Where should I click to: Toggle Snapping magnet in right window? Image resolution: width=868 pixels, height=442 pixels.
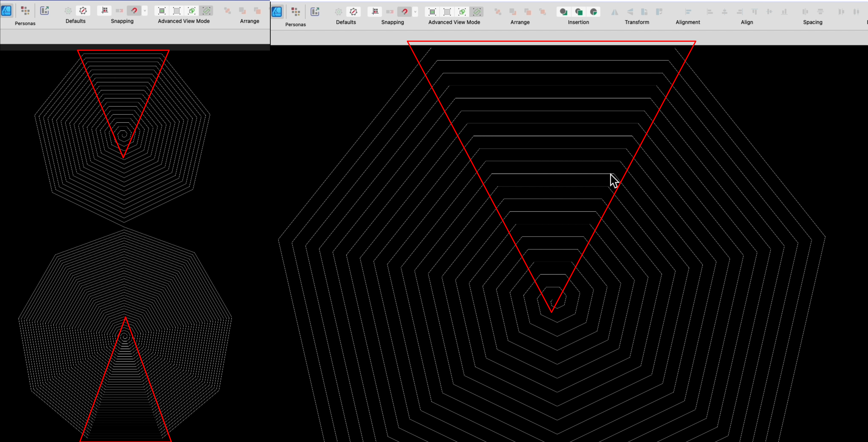click(x=405, y=12)
